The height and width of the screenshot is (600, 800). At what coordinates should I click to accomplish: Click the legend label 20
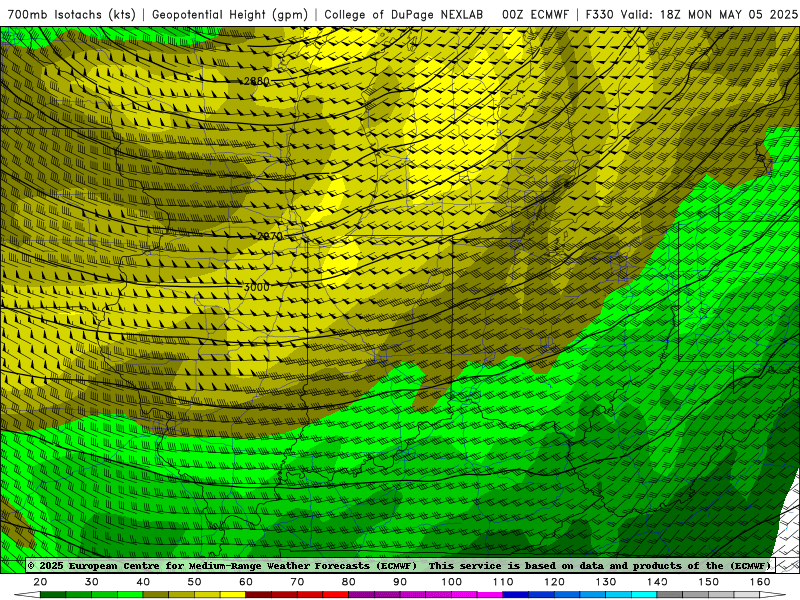pyautogui.click(x=40, y=582)
